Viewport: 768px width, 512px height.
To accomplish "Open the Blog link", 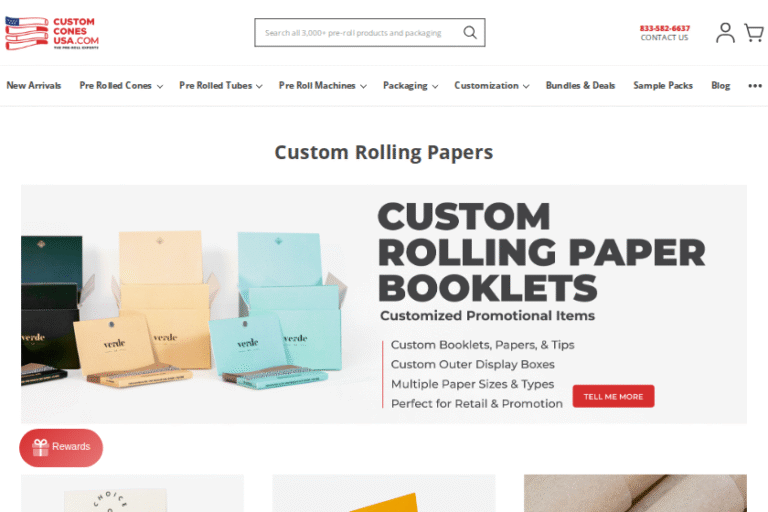I will [720, 86].
